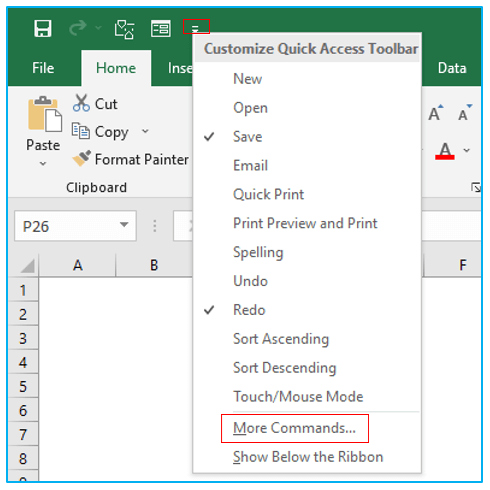The image size is (490, 490).
Task: Enable Quick Print in the menu
Action: pyautogui.click(x=307, y=194)
